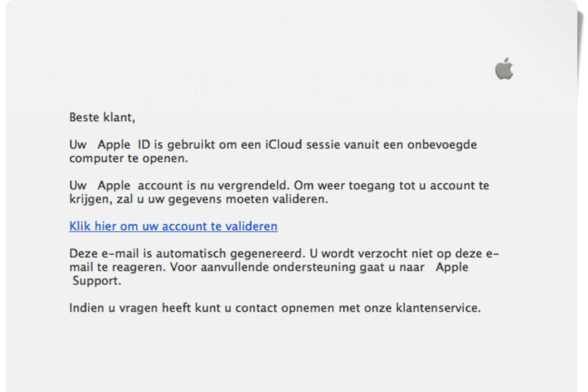
Task: Click the word 'onbevoegde' in the first paragraph
Action: [x=442, y=145]
